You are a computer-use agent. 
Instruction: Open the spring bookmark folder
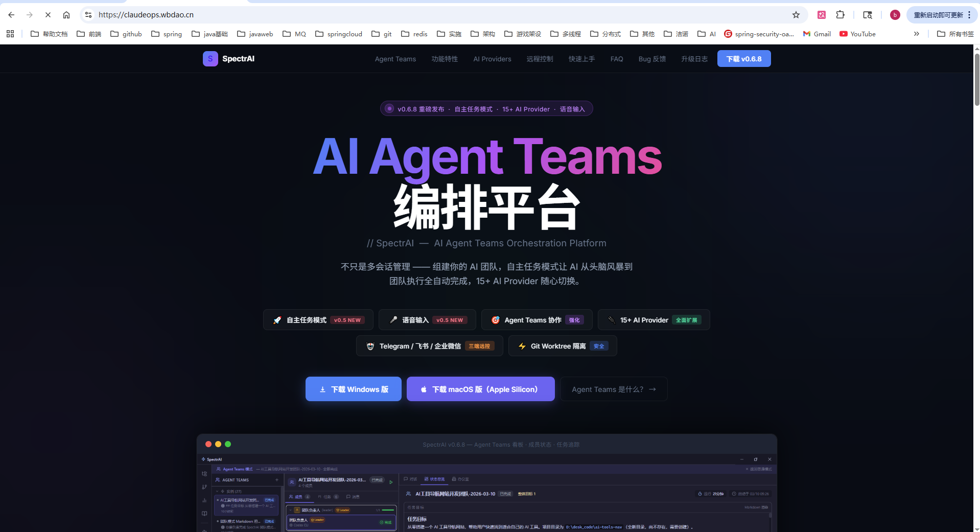pos(167,34)
